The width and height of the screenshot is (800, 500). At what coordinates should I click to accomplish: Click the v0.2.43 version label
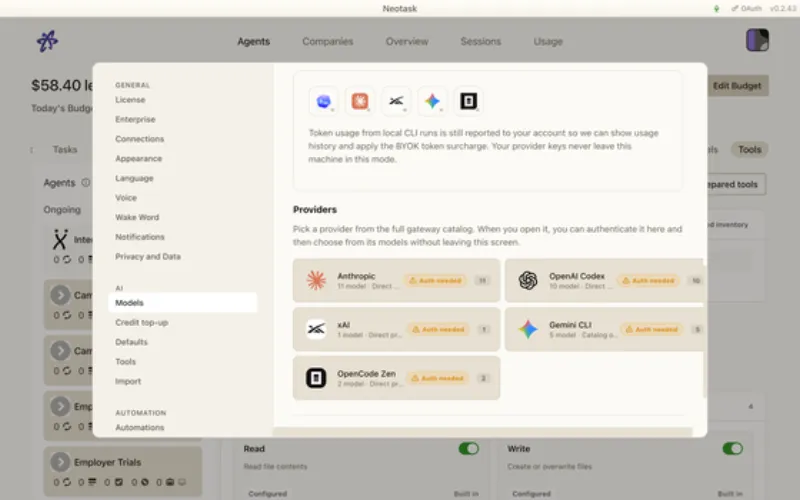[x=783, y=9]
